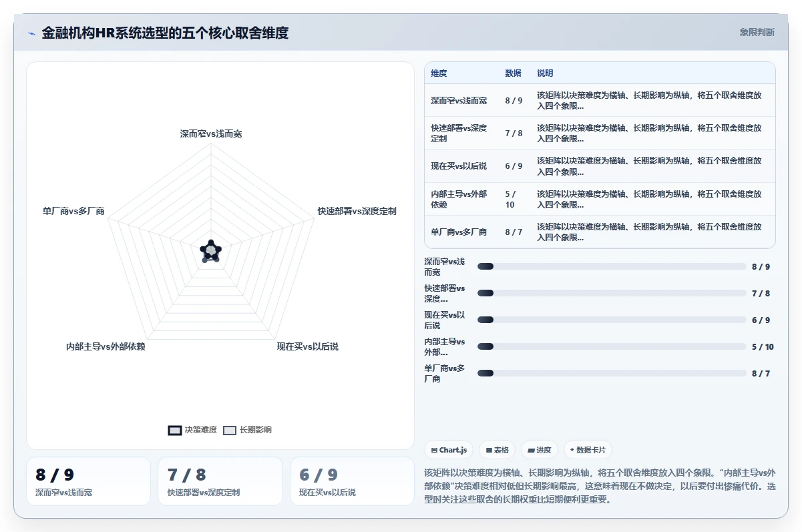
Task: Open the 6 / 9 现在买vs以后说 data card
Action: (x=352, y=481)
